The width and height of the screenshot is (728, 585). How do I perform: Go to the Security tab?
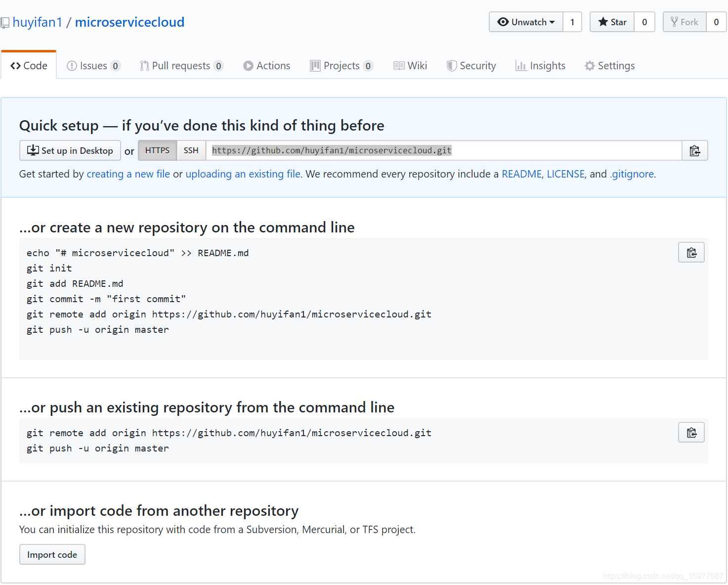[x=471, y=66]
